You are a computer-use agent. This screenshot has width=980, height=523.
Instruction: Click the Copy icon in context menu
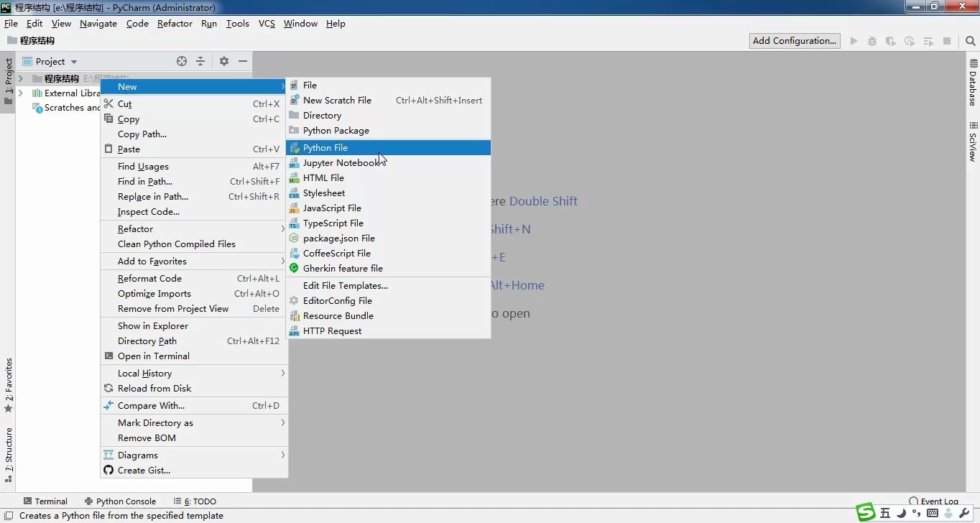[x=108, y=119]
